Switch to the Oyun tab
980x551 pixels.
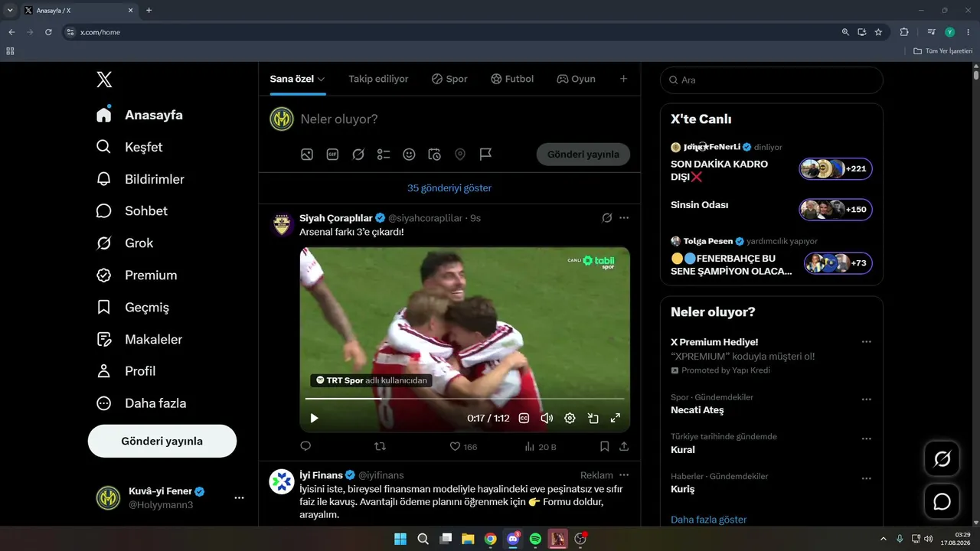tap(576, 79)
